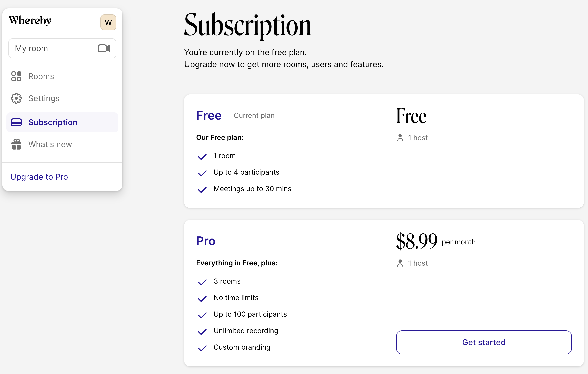Click the checkmark beside Custom branding
Viewport: 588px width, 374px height.
point(202,348)
